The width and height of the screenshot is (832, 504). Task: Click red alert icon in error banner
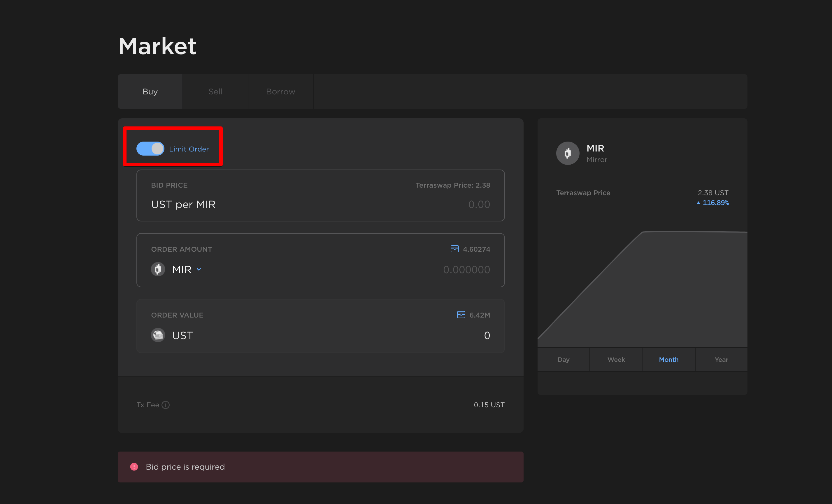134,466
